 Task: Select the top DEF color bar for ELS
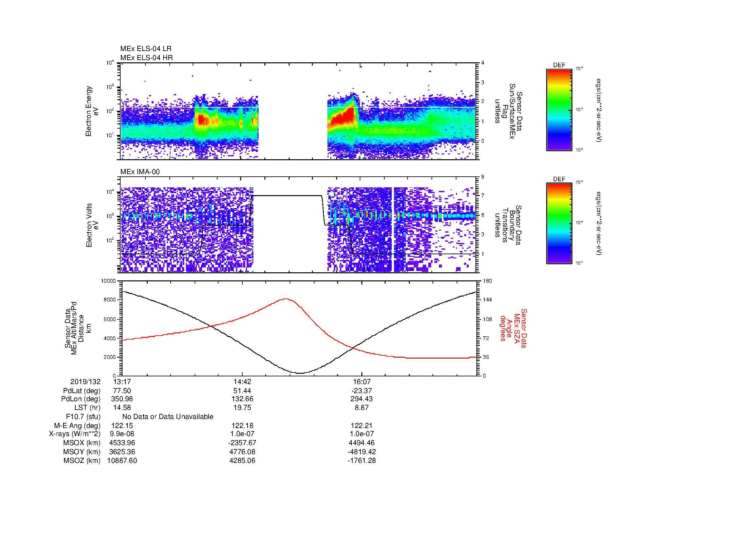click(559, 110)
